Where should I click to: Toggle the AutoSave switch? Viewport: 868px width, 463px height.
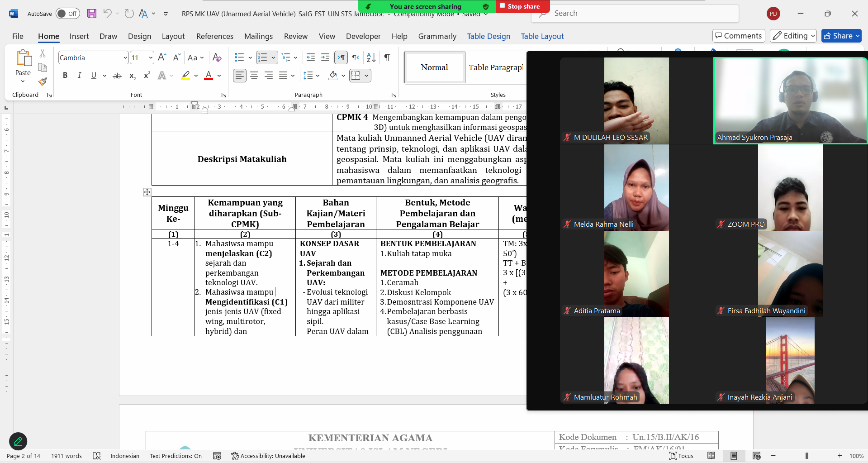click(67, 14)
